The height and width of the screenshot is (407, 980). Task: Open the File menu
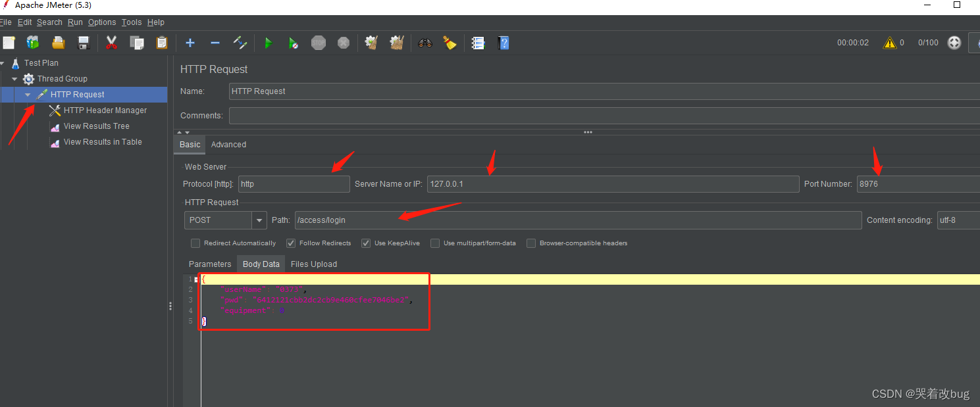point(7,22)
